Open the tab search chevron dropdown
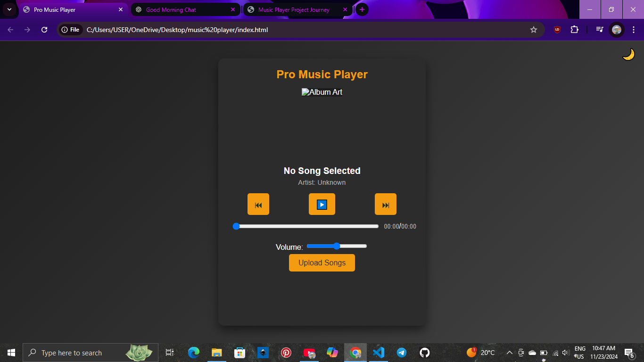 (9, 9)
